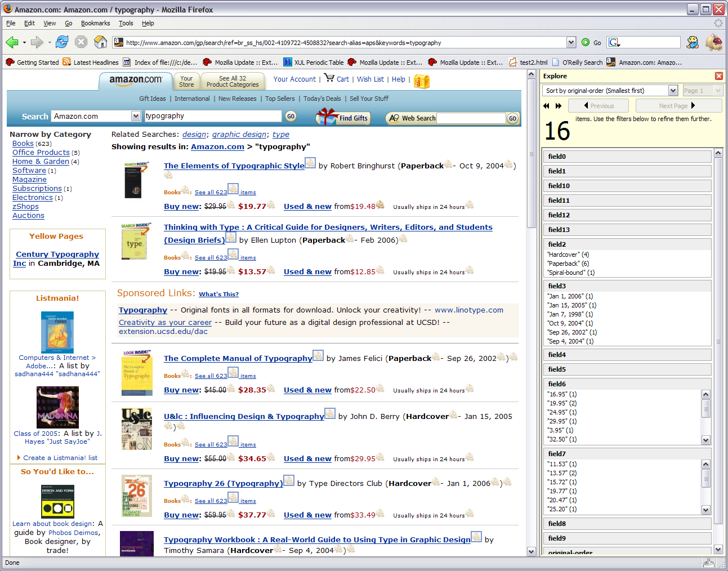Click the Stop loading icon

coord(81,42)
